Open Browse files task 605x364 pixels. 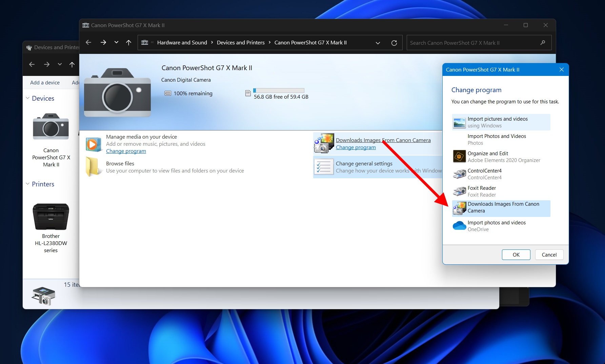[x=120, y=163]
